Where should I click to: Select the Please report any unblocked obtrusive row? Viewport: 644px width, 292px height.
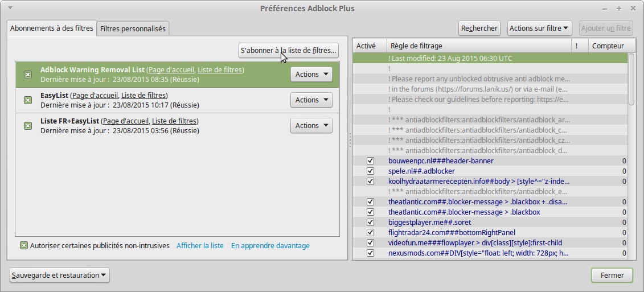tap(490, 79)
